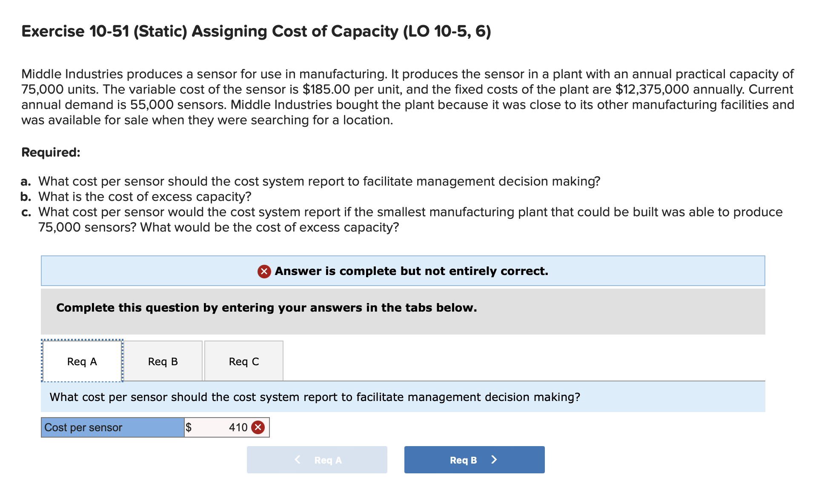This screenshot has width=836, height=504.
Task: Click the 'Answer is complete but not entirely correct' text
Action: 411,271
